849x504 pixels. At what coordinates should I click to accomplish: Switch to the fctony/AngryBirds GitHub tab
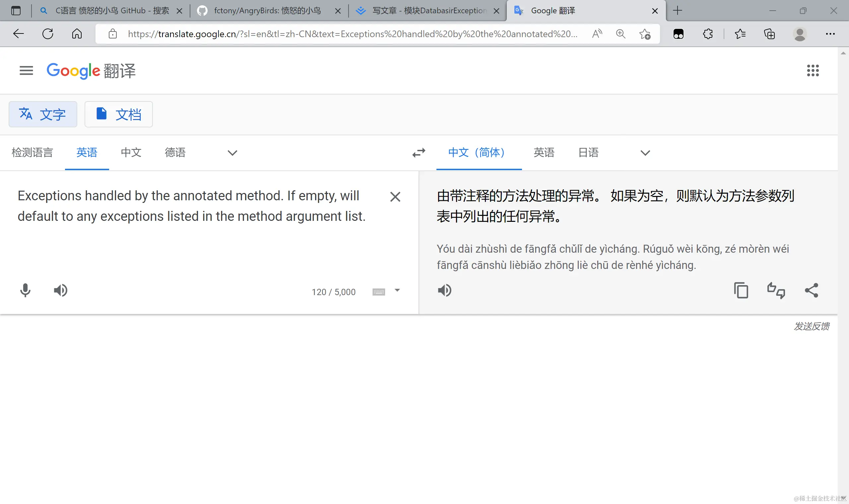click(267, 11)
